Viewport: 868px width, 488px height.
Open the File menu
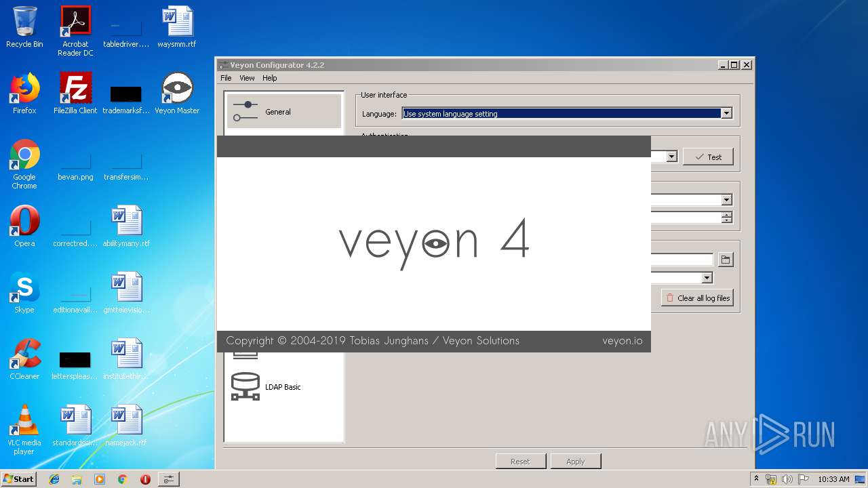pos(226,78)
